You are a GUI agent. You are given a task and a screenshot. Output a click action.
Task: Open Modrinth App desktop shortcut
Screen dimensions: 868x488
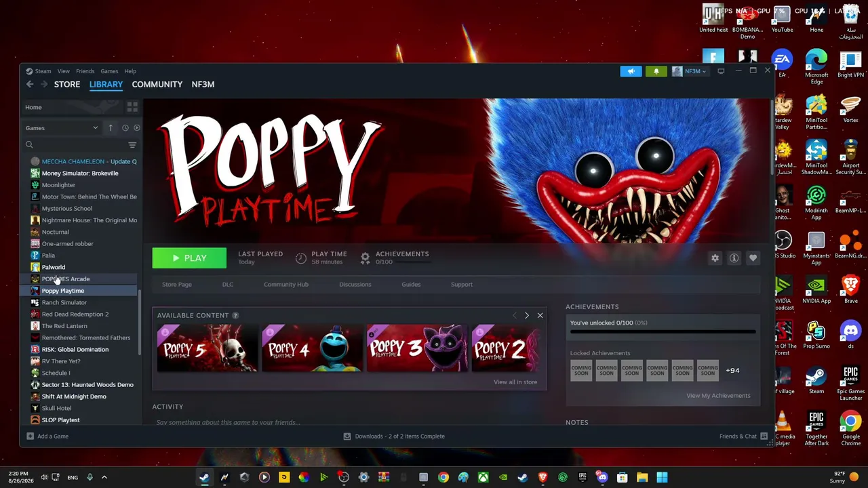click(x=816, y=202)
